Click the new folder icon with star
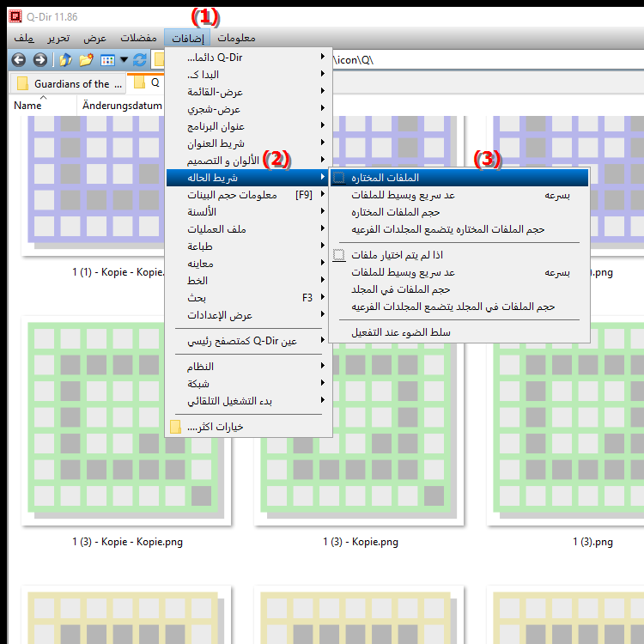Image resolution: width=644 pixels, height=644 pixels. click(86, 60)
